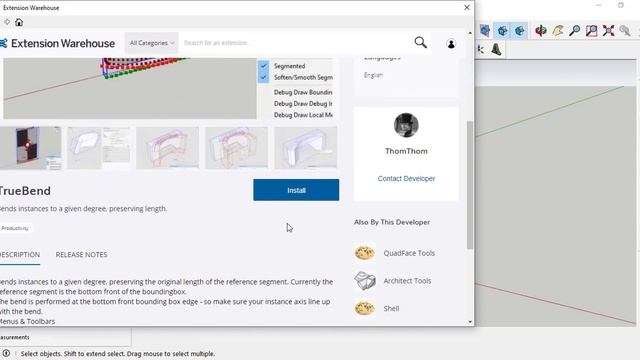Click the greyed Previous view zoom icon
This screenshot has width=640, height=360.
click(x=625, y=31)
